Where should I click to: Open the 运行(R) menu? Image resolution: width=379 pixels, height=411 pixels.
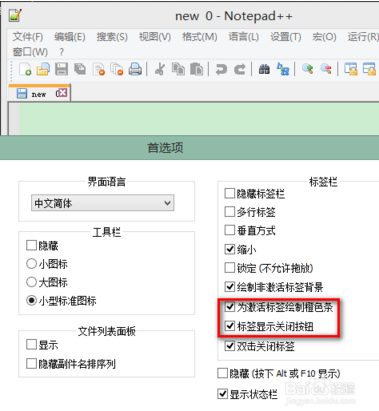pyautogui.click(x=363, y=37)
